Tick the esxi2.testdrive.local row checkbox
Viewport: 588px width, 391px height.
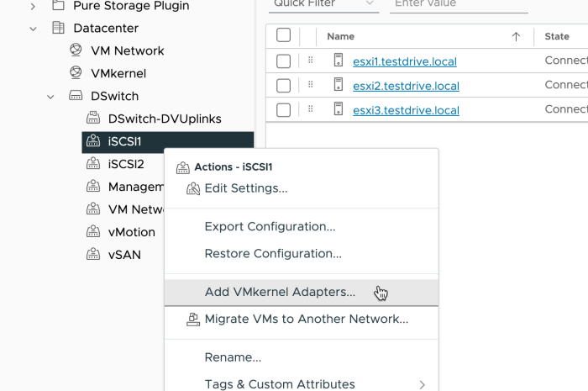283,86
